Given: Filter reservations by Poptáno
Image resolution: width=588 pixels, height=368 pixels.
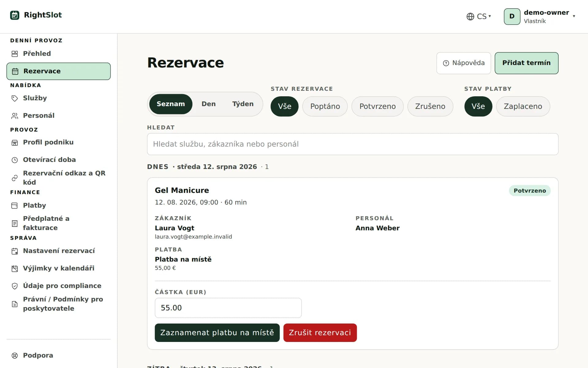Looking at the screenshot, I should click(x=325, y=106).
